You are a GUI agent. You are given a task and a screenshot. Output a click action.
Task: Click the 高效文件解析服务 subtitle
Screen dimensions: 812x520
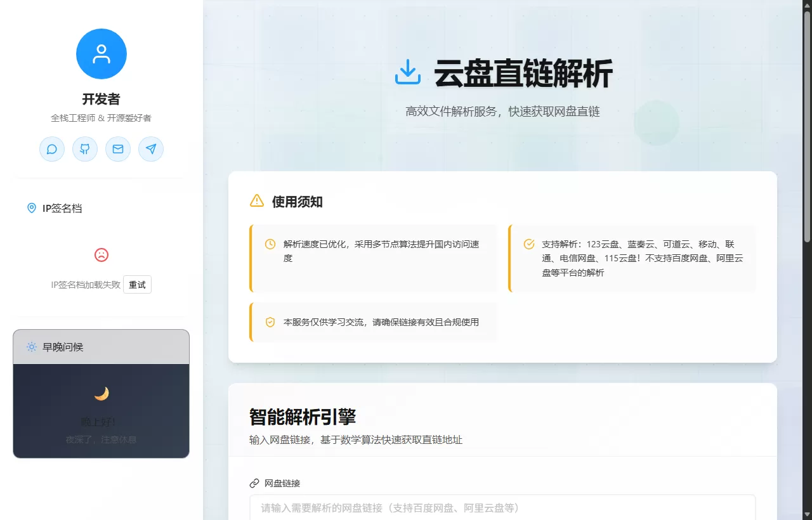(502, 112)
